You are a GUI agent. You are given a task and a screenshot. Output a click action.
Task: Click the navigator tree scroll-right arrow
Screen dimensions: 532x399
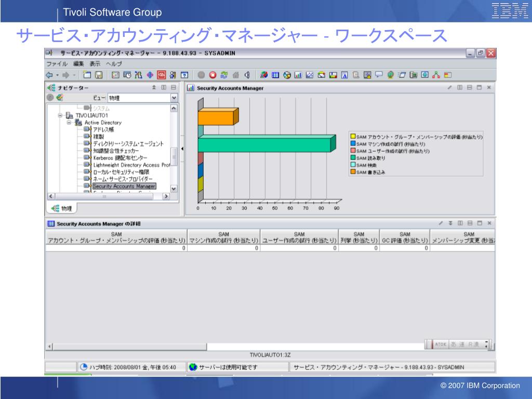(x=166, y=196)
